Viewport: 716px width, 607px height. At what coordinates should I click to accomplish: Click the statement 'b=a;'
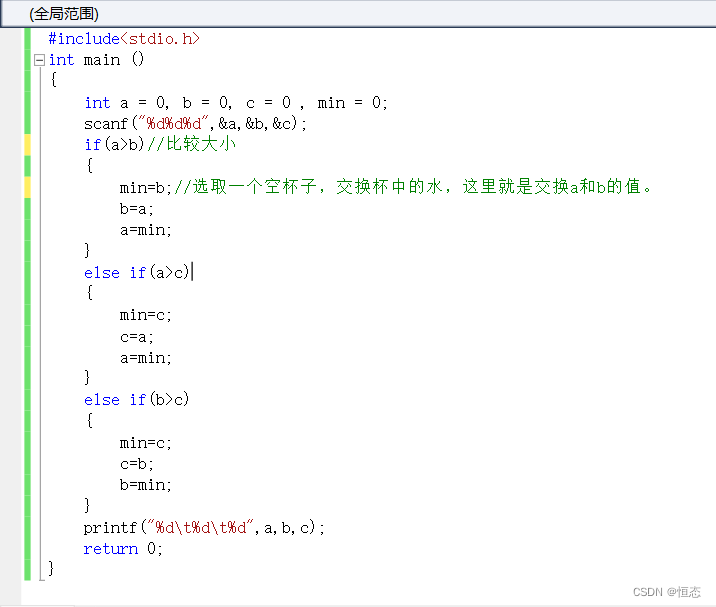[137, 209]
